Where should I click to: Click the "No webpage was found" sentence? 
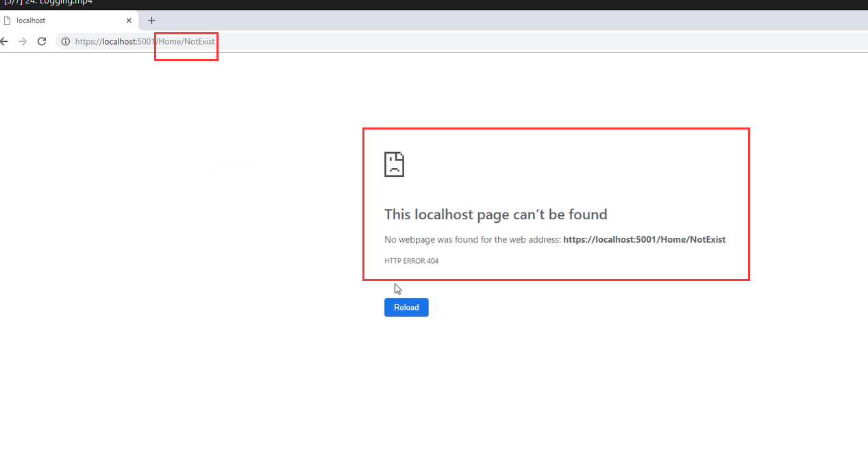coord(473,240)
